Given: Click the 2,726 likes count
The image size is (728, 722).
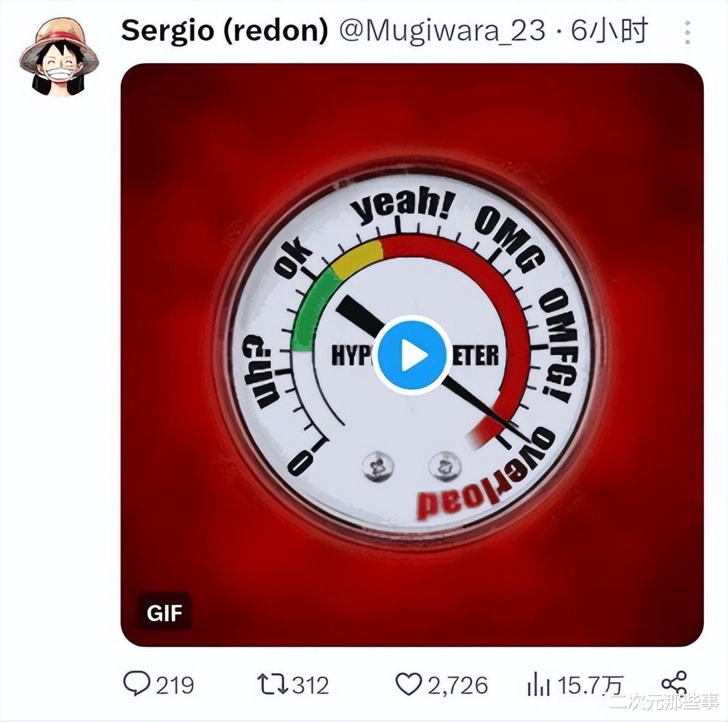Looking at the screenshot, I should coord(458,686).
